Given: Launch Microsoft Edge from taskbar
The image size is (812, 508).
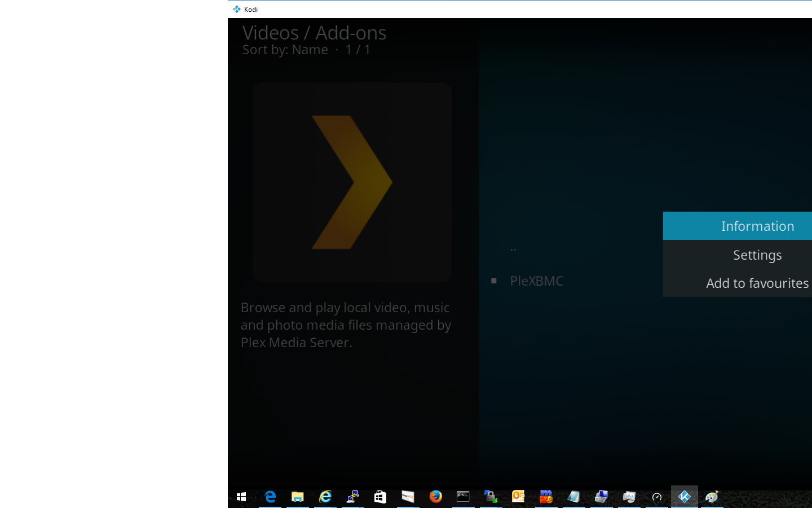Looking at the screenshot, I should click(x=270, y=497).
